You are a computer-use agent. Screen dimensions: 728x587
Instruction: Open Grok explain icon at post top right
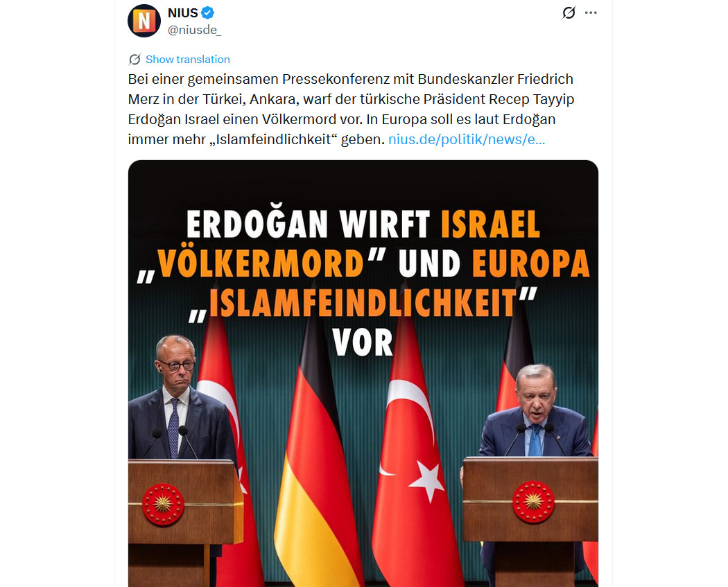[x=569, y=13]
